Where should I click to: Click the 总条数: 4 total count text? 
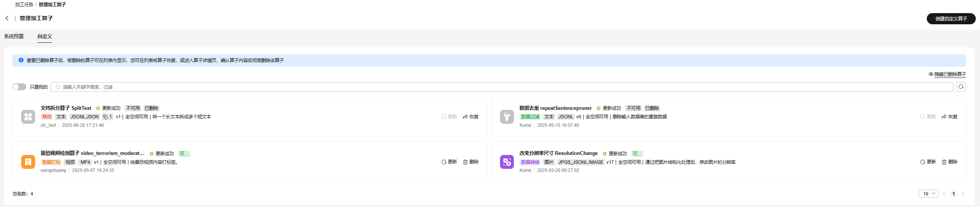tap(23, 194)
